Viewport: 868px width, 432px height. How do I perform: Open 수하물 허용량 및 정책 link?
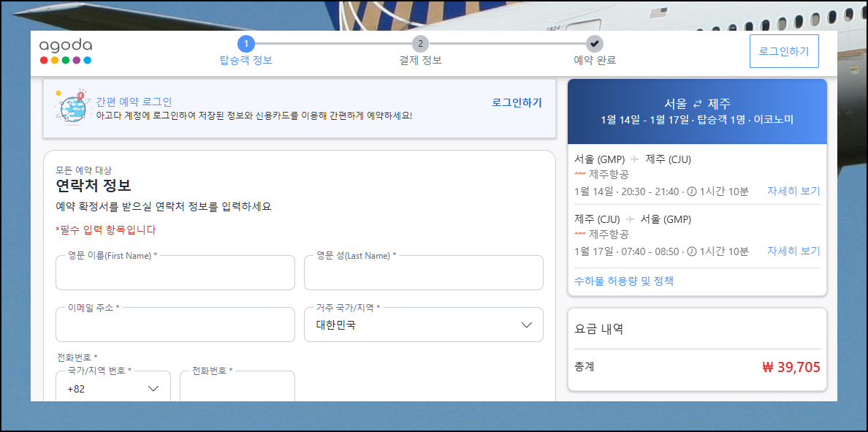[x=625, y=281]
